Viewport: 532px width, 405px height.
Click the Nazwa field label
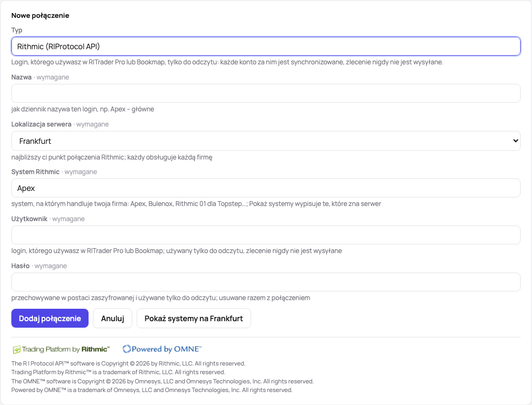(22, 77)
